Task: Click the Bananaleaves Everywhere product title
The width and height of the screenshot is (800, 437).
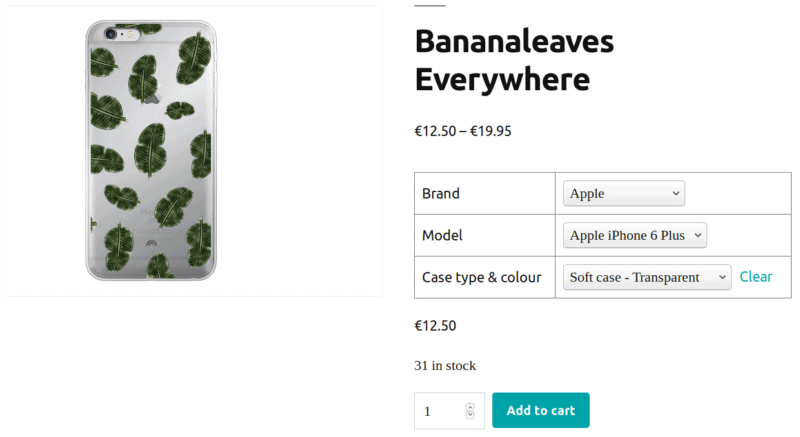Action: coord(514,60)
